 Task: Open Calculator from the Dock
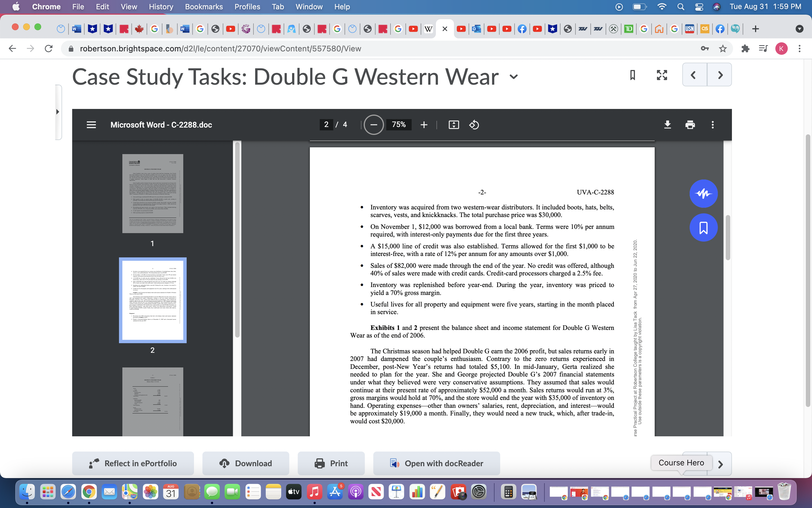[x=508, y=492]
